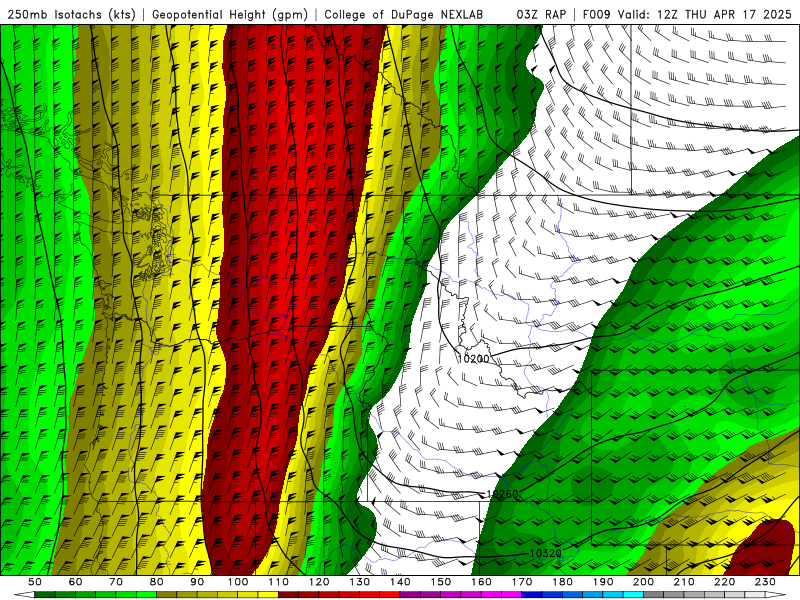Click the dark blue swatch just right of 170
This screenshot has height=600, width=800.
click(x=532, y=594)
